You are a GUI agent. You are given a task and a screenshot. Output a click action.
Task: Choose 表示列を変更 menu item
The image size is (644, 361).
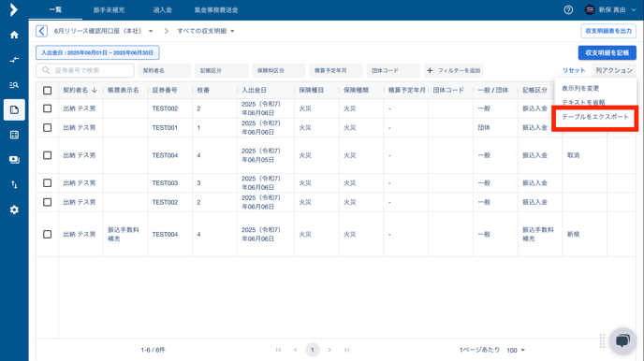(x=580, y=88)
